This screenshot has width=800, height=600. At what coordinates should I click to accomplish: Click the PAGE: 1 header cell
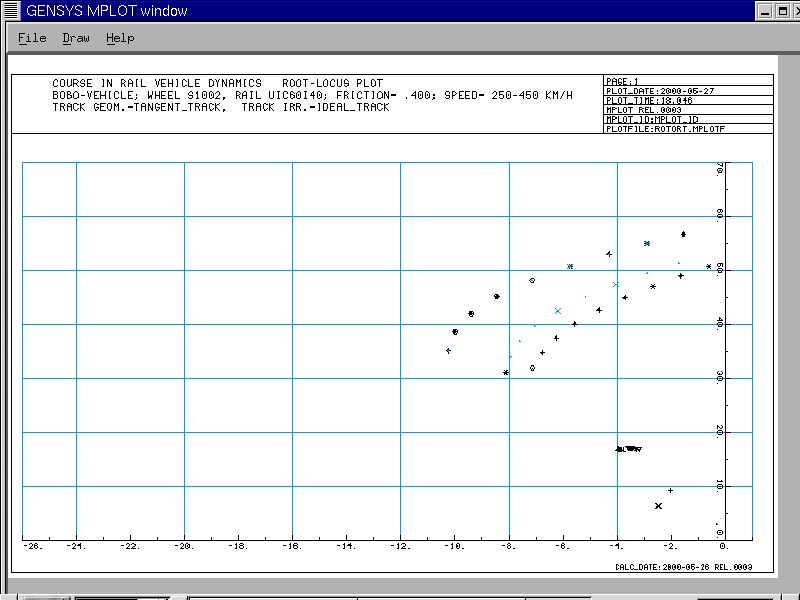(x=688, y=81)
